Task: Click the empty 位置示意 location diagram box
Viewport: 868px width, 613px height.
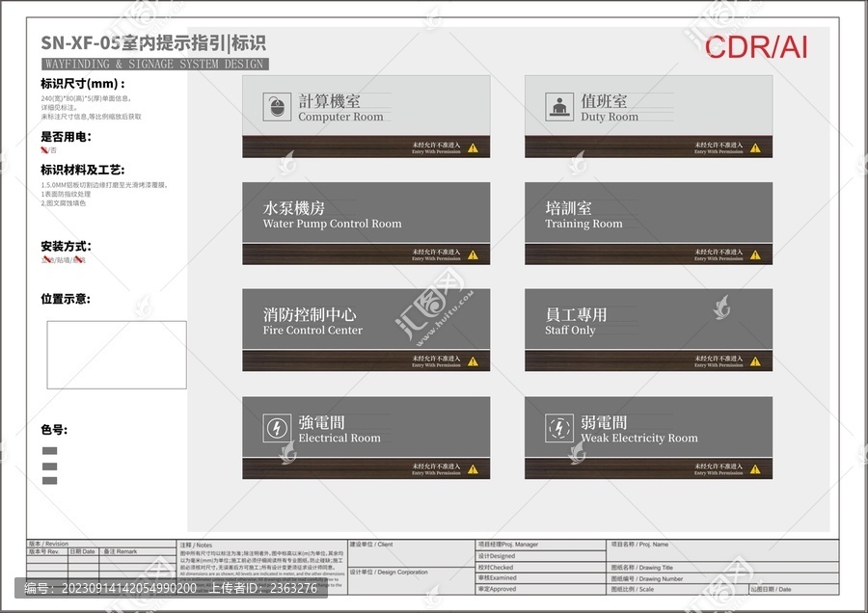Action: [117, 355]
